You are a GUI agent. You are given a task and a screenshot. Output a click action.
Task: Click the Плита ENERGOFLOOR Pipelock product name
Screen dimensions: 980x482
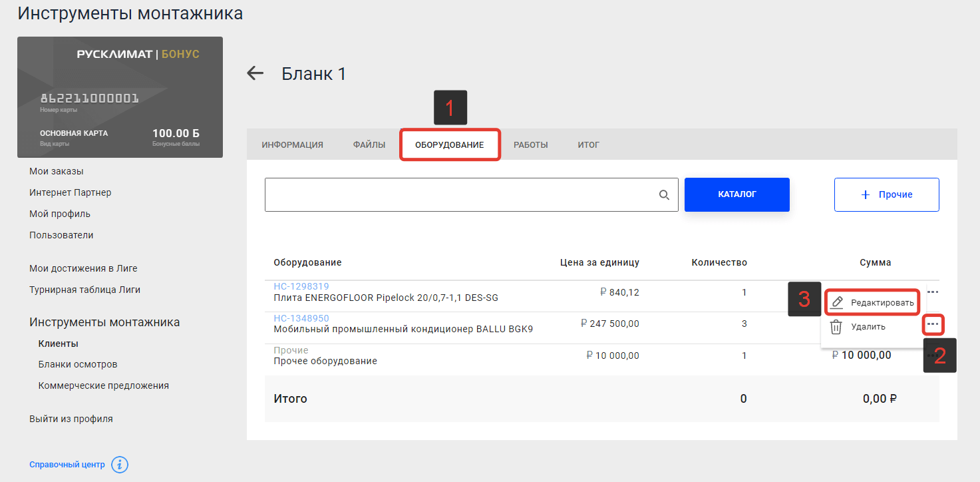tap(386, 298)
